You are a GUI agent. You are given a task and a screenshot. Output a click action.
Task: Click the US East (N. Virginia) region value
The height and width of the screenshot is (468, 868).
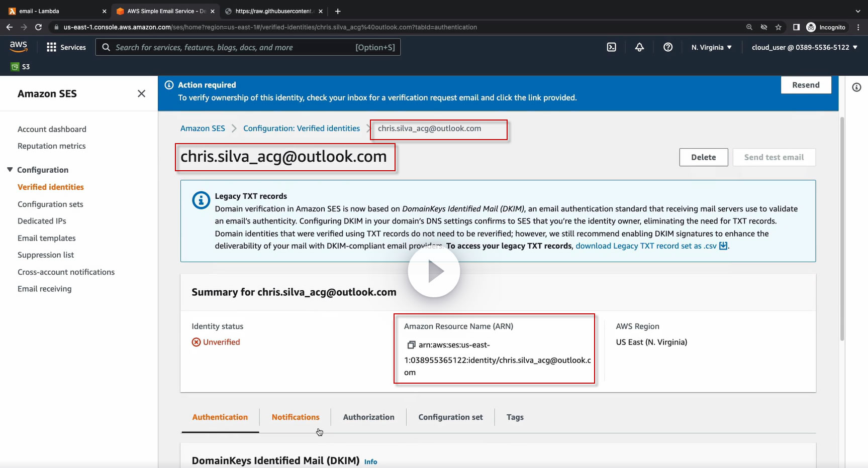tap(651, 342)
